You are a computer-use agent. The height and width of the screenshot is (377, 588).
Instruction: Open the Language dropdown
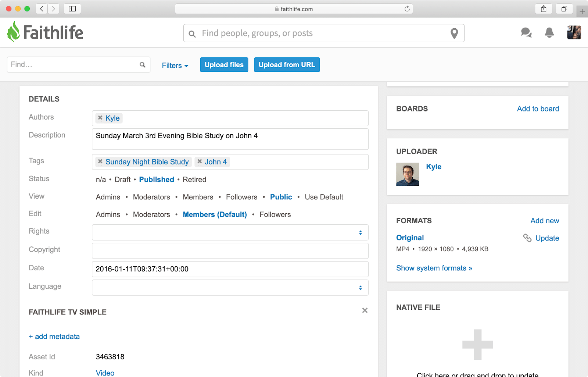230,288
